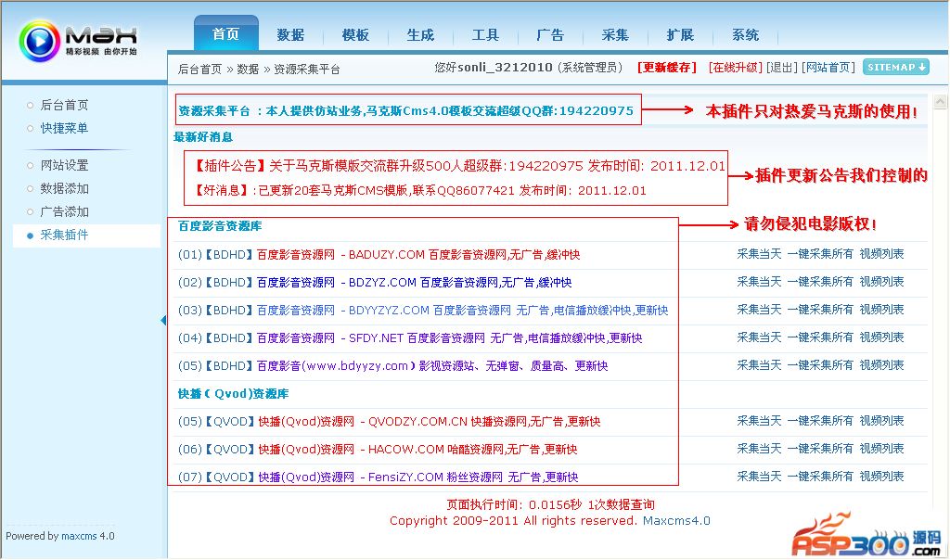Open the 采集 tab
This screenshot has width=950, height=560.
615,35
